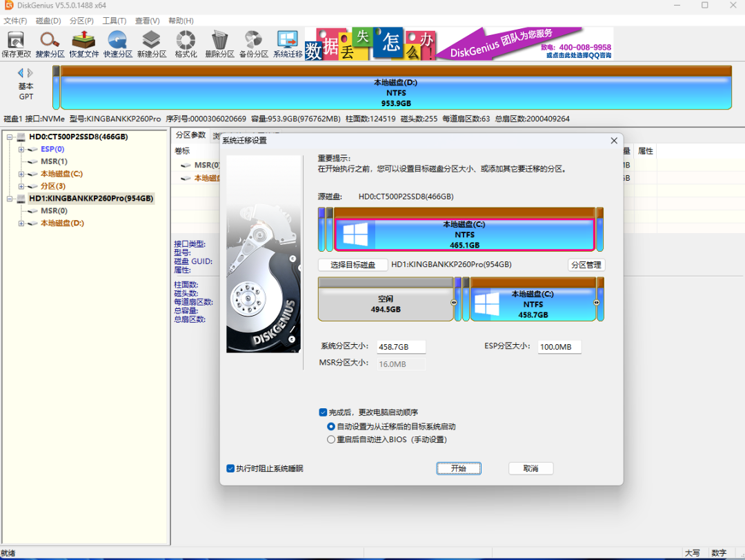Image resolution: width=745 pixels, height=560 pixels.
Task: Collapse the HD0:CT500P2SSD8 tree node
Action: [x=10, y=137]
